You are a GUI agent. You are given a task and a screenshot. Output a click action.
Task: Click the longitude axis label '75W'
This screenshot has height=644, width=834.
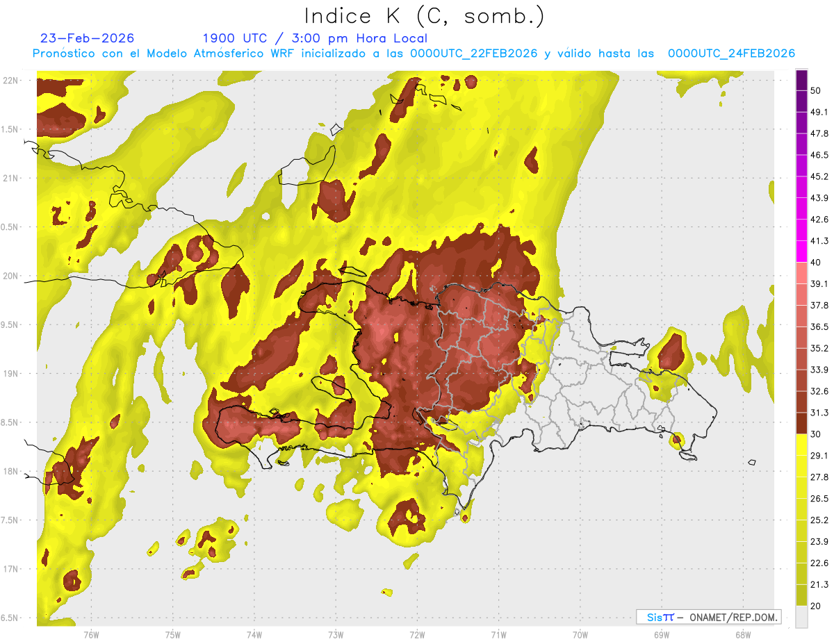pos(172,634)
